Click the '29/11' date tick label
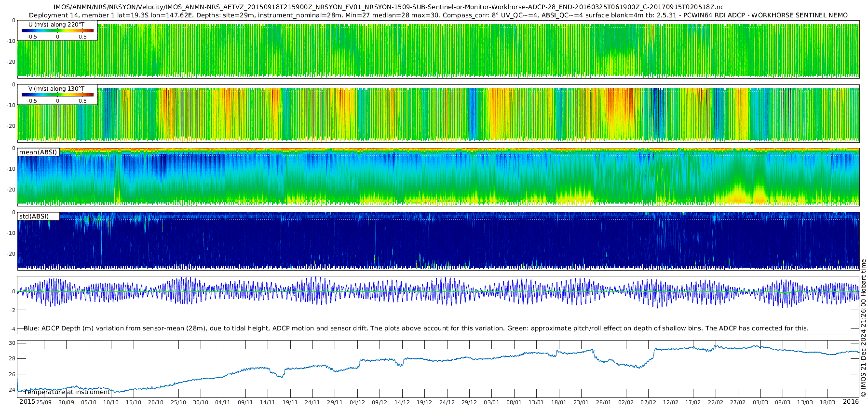 click(x=335, y=402)
